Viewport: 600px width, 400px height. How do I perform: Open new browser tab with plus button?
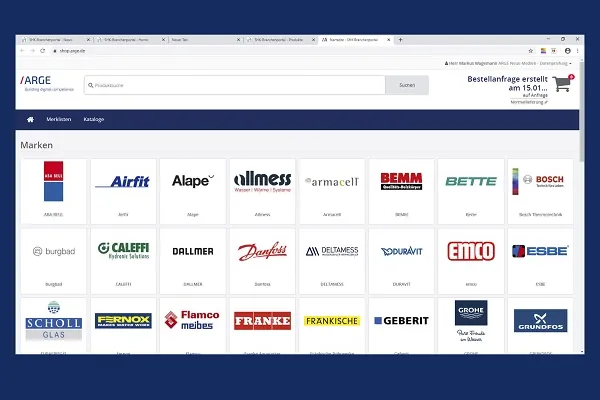[401, 39]
